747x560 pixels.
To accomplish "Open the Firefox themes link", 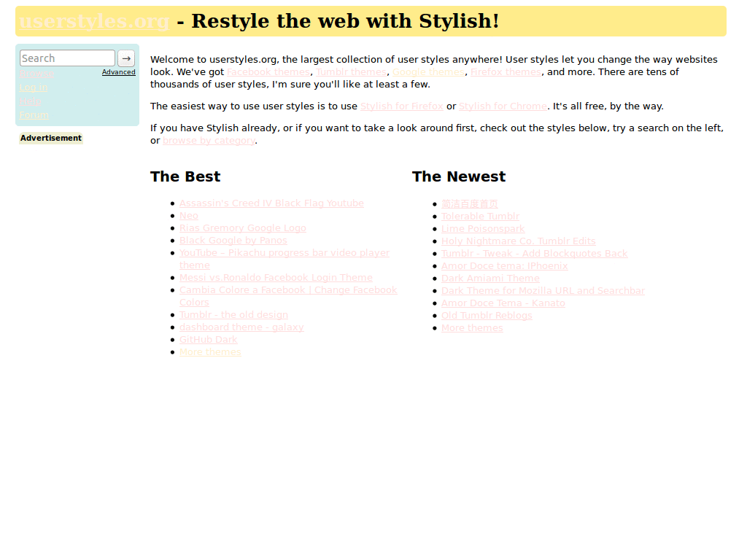I will pyautogui.click(x=506, y=72).
